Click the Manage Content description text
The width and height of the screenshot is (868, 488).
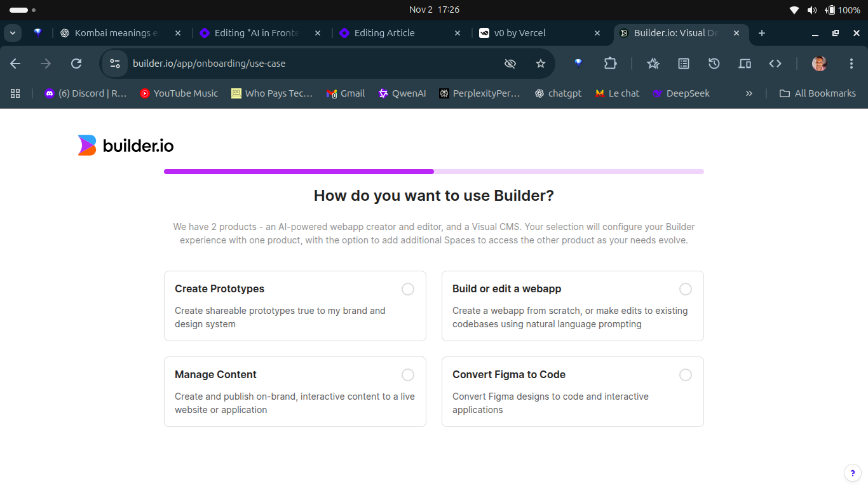pyautogui.click(x=295, y=403)
